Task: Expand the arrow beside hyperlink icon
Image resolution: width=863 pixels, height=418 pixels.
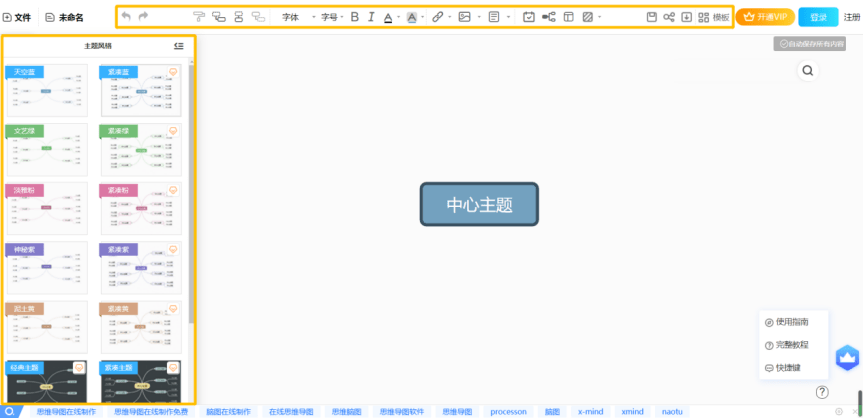Action: click(450, 18)
